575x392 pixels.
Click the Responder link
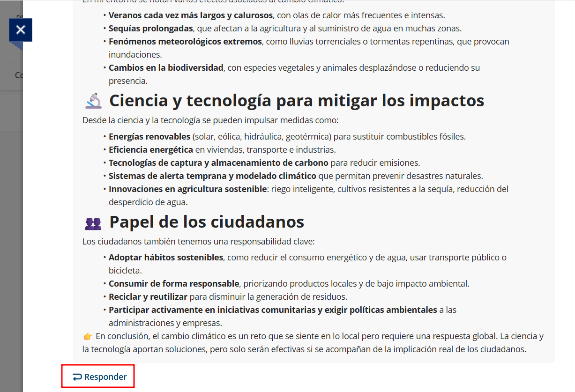point(105,377)
